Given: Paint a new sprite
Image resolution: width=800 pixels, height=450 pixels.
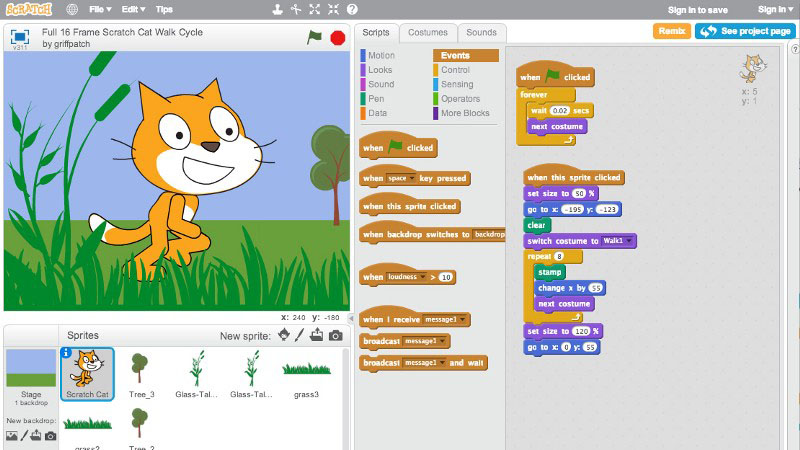Looking at the screenshot, I should click(299, 335).
